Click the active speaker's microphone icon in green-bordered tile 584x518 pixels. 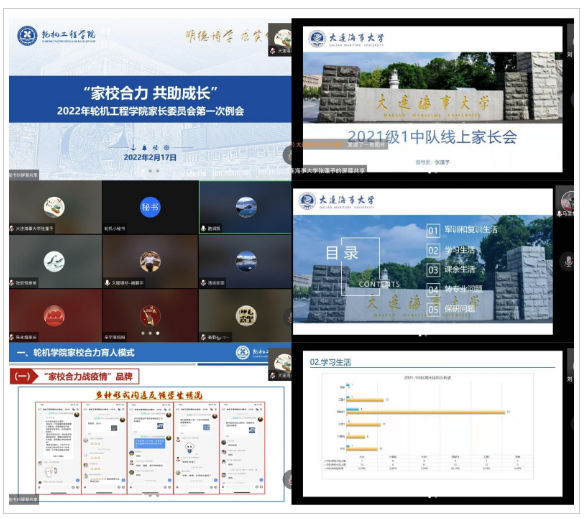pyautogui.click(x=203, y=228)
